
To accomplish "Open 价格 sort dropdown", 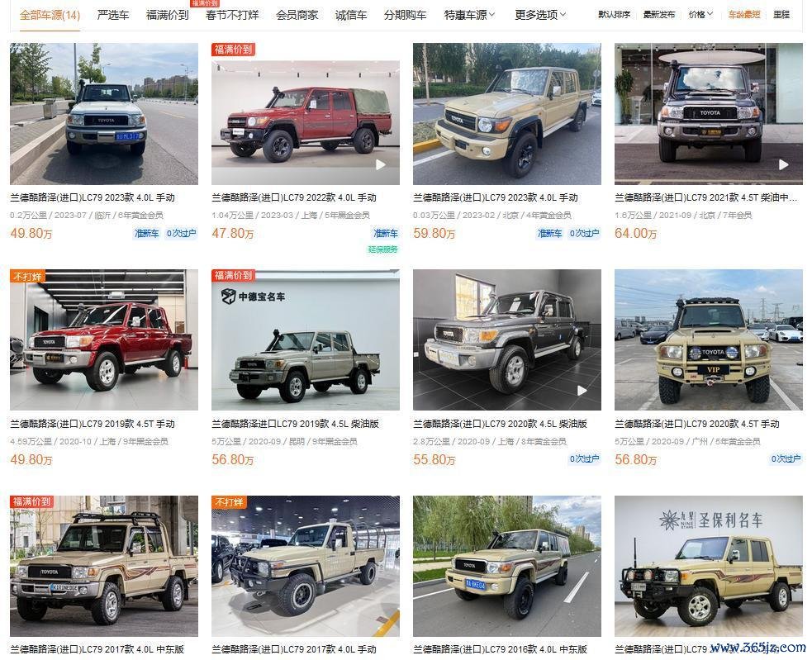I will point(700,15).
